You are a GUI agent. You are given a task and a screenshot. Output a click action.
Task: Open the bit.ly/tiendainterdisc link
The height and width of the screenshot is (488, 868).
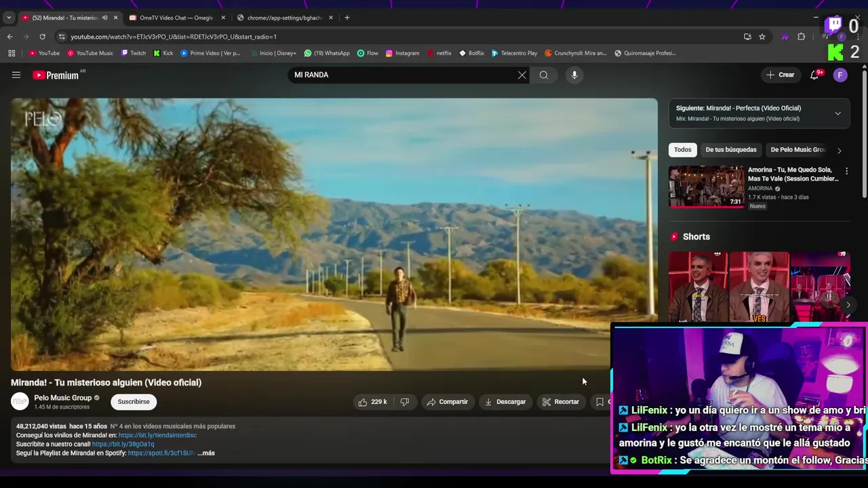[157, 435]
